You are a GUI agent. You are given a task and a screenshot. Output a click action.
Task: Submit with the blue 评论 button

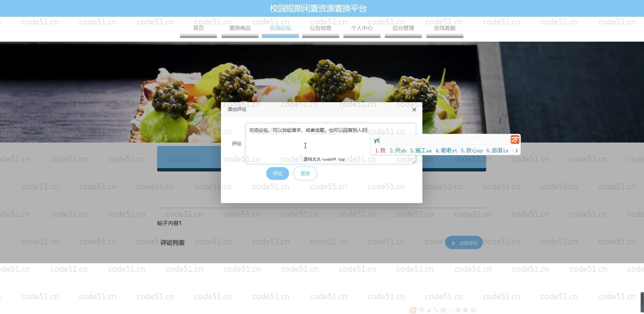coord(278,173)
